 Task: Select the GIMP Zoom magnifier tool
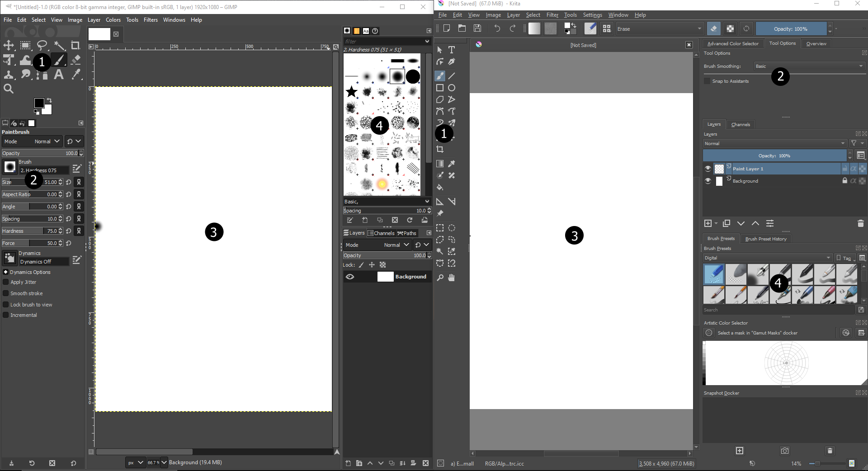9,89
